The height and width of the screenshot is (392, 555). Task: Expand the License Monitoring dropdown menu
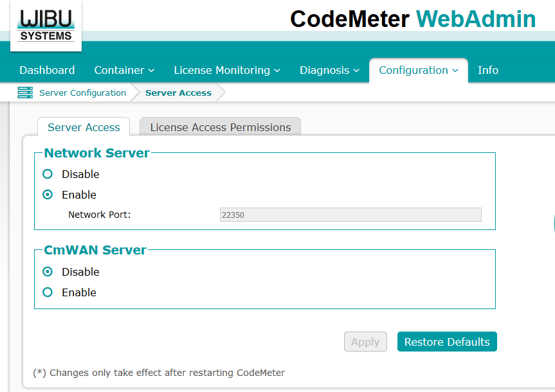click(x=227, y=70)
